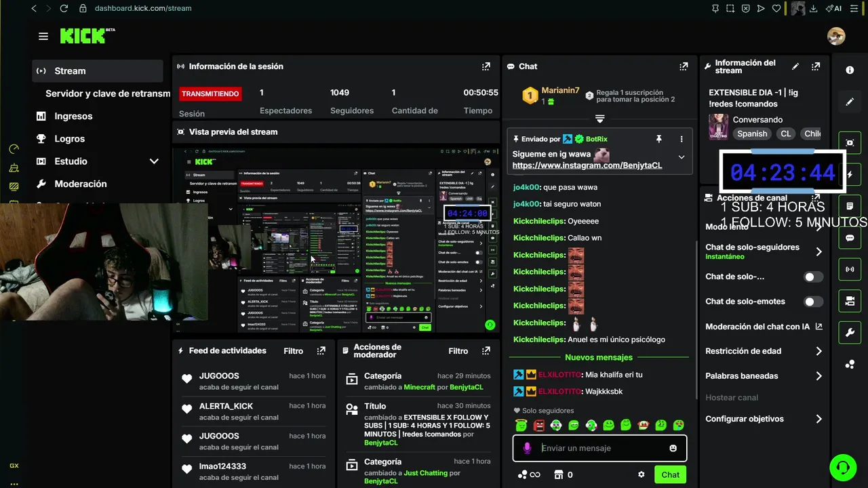Open the pinned message three-dot options
The width and height of the screenshot is (868, 488).
click(x=682, y=138)
